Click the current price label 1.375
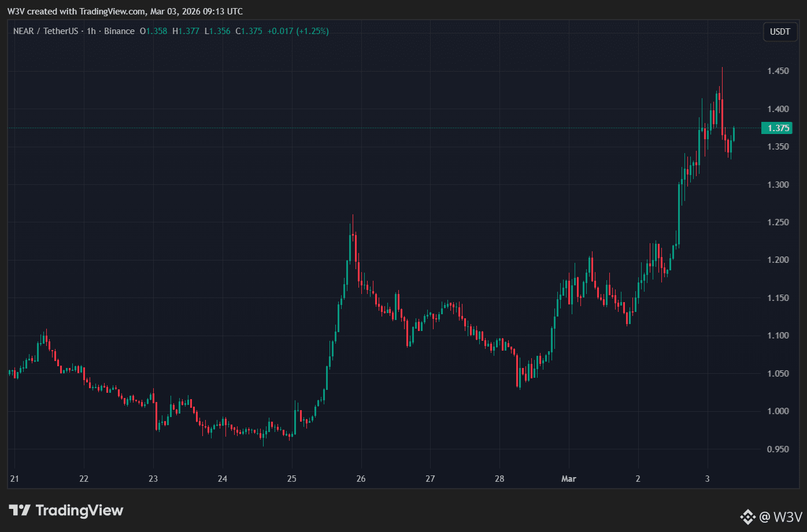807x532 pixels. (776, 128)
